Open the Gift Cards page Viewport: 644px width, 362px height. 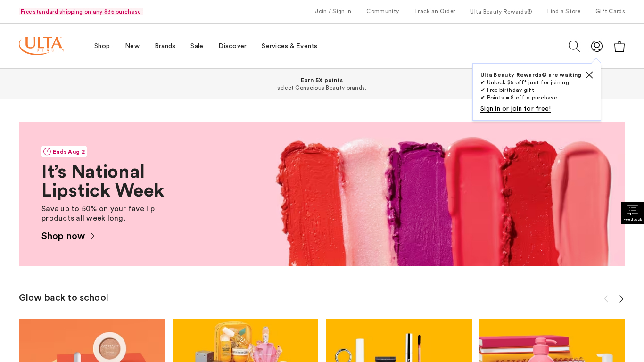tap(610, 11)
